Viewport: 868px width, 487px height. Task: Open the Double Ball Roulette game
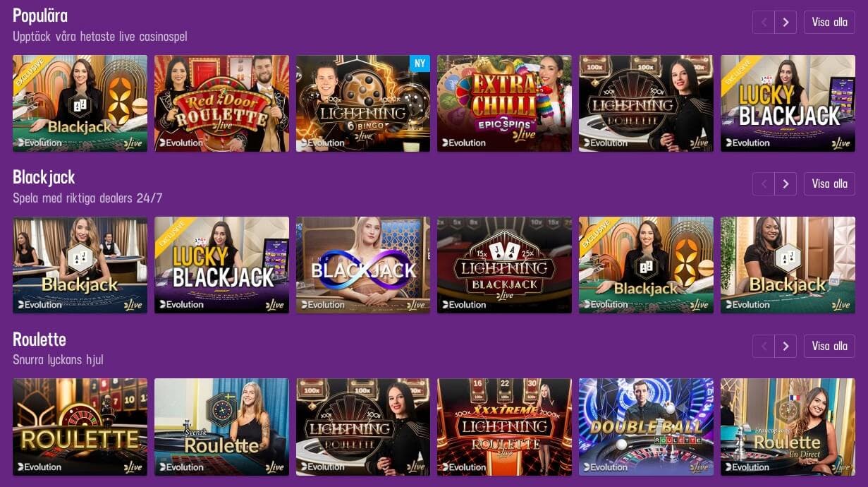(x=646, y=427)
